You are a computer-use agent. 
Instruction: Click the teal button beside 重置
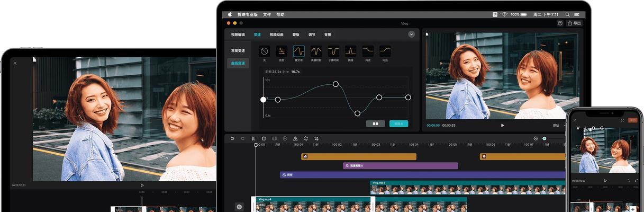[x=398, y=123]
